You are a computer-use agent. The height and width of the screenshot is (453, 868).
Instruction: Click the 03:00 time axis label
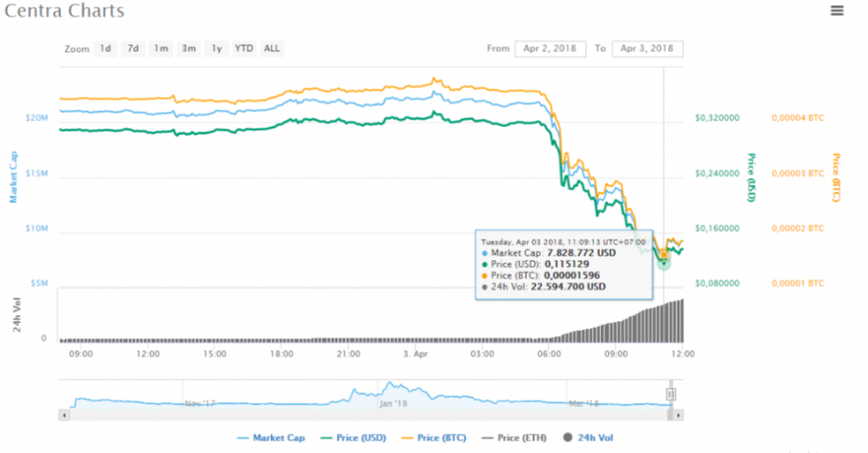[482, 354]
